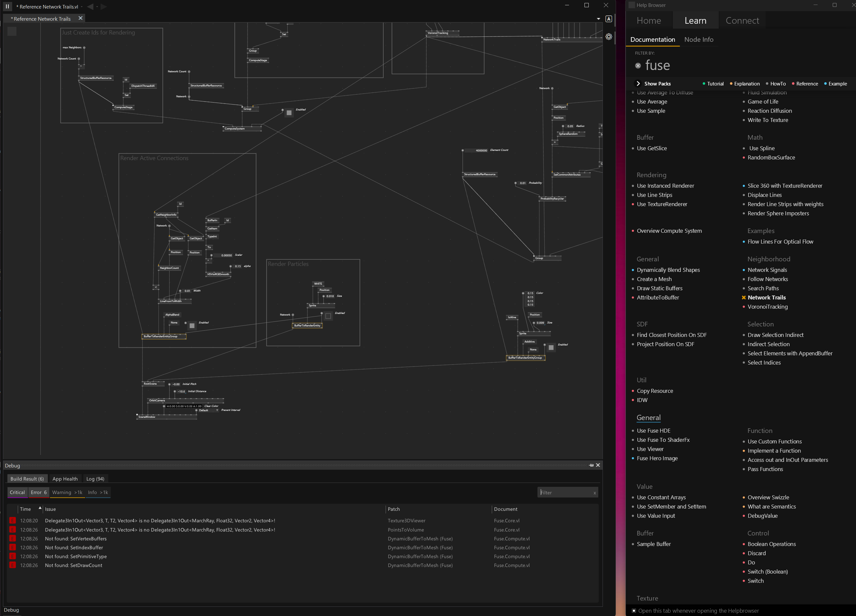Screen dimensions: 856x616
Task: Open dropdown next to Reference Network Trails.vl title
Action: point(82,7)
